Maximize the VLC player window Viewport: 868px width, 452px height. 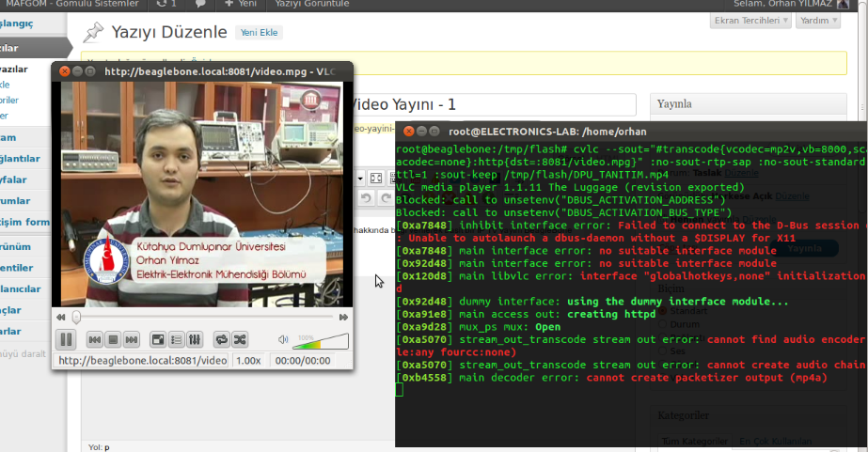[x=90, y=71]
